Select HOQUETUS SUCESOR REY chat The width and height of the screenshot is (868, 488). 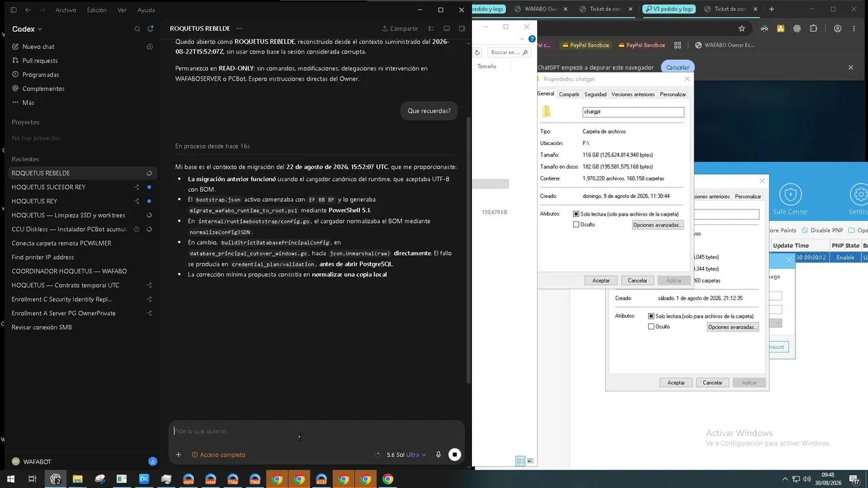point(81,187)
